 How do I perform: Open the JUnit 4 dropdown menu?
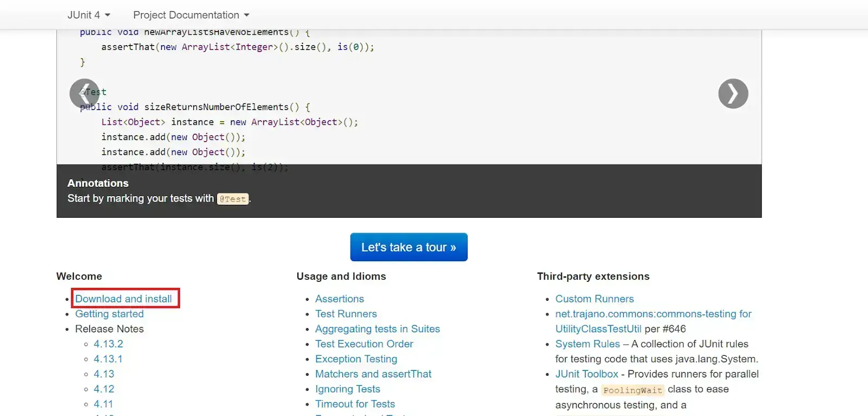pyautogui.click(x=89, y=15)
